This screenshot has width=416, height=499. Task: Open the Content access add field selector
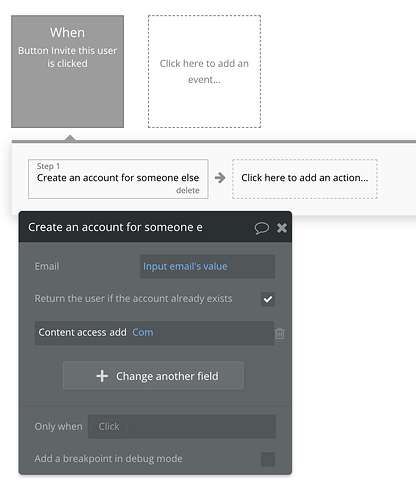tap(82, 332)
